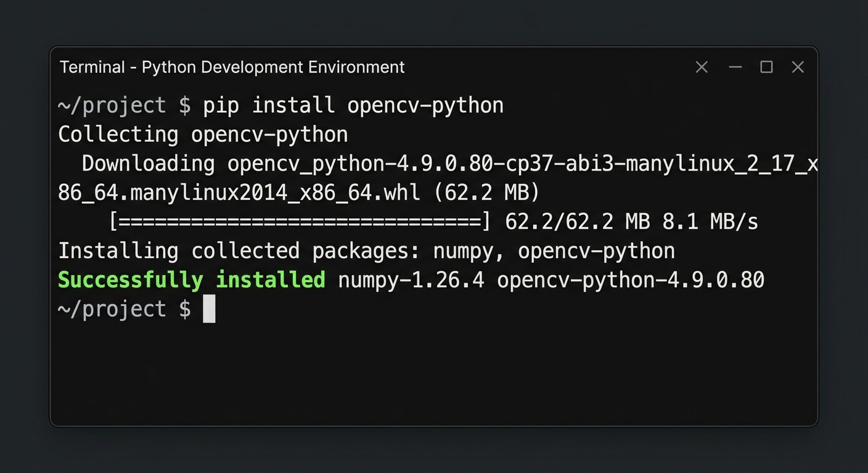This screenshot has height=473, width=868.
Task: Click the maximize square icon
Action: click(766, 67)
